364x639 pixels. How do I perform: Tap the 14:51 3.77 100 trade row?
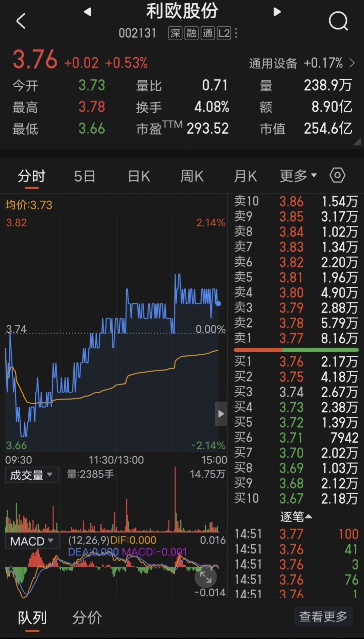coord(296,534)
